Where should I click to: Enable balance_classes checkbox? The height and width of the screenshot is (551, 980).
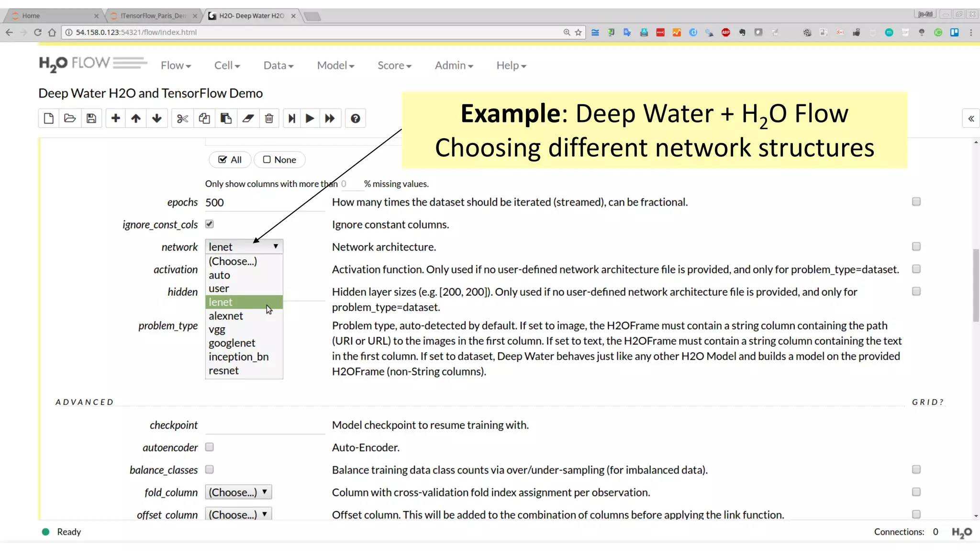210,469
